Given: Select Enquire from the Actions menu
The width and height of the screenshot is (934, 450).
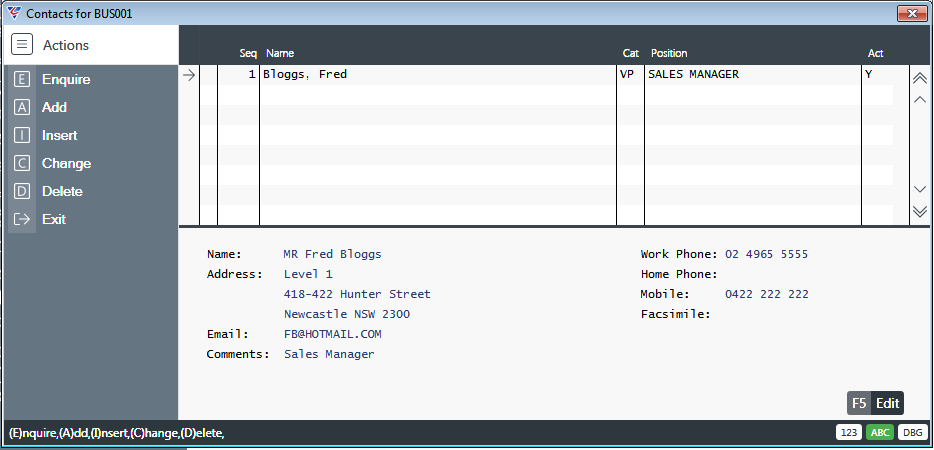Looking at the screenshot, I should click(x=66, y=79).
